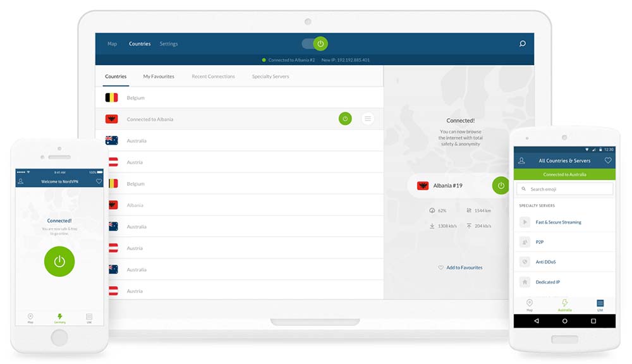Screen dimensions: 632x364
Task: Open the server list menu in Connected to Albania row
Action: pyautogui.click(x=368, y=119)
